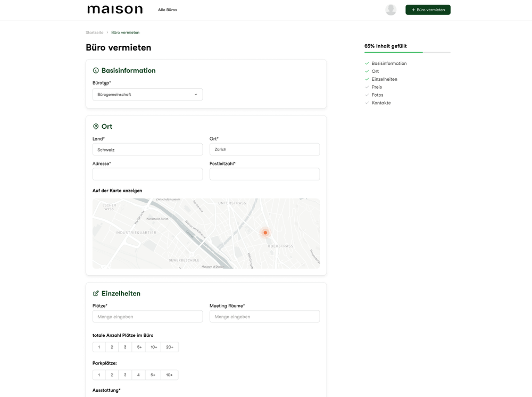Click the orange map marker

pyautogui.click(x=265, y=233)
